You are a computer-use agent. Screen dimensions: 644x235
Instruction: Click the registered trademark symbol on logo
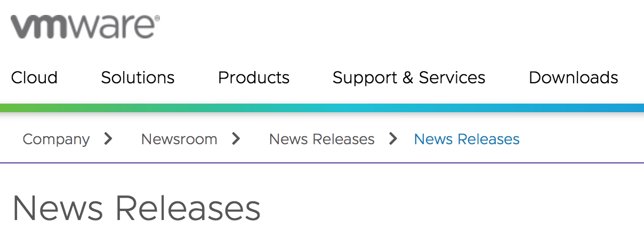(x=157, y=19)
